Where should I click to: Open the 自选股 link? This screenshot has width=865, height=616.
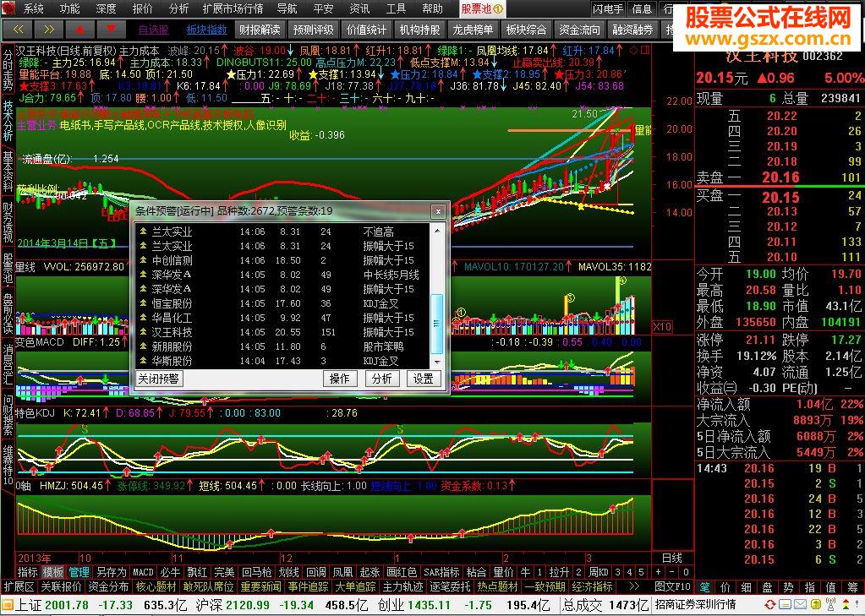click(153, 30)
